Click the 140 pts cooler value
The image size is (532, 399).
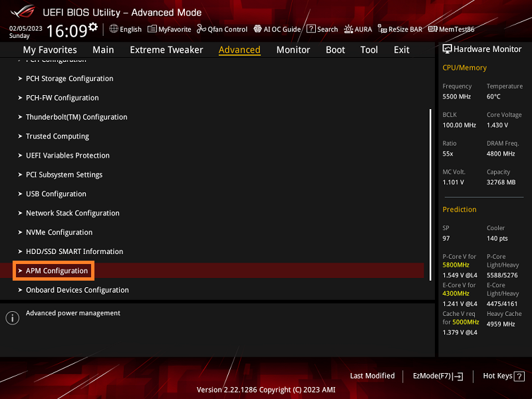click(497, 239)
